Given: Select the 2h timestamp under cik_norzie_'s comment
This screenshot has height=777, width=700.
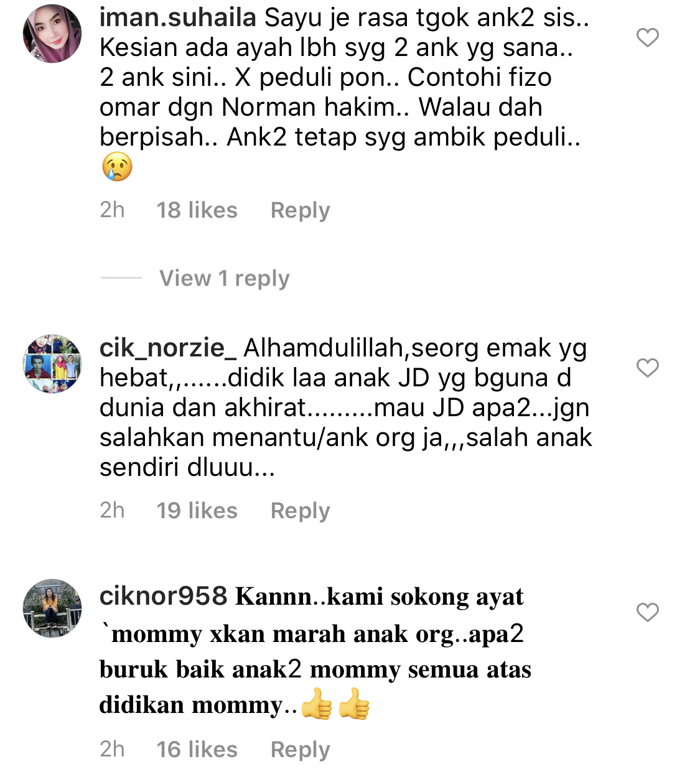Looking at the screenshot, I should (x=113, y=510).
